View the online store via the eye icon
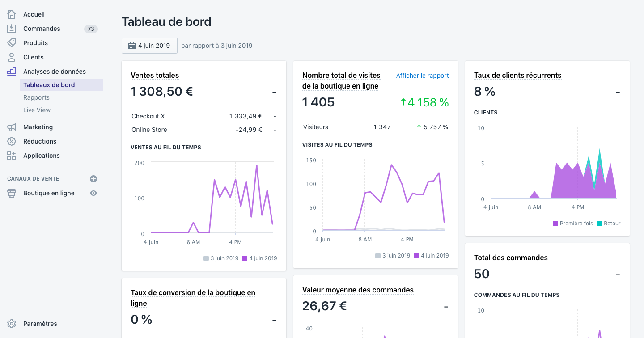 93,193
